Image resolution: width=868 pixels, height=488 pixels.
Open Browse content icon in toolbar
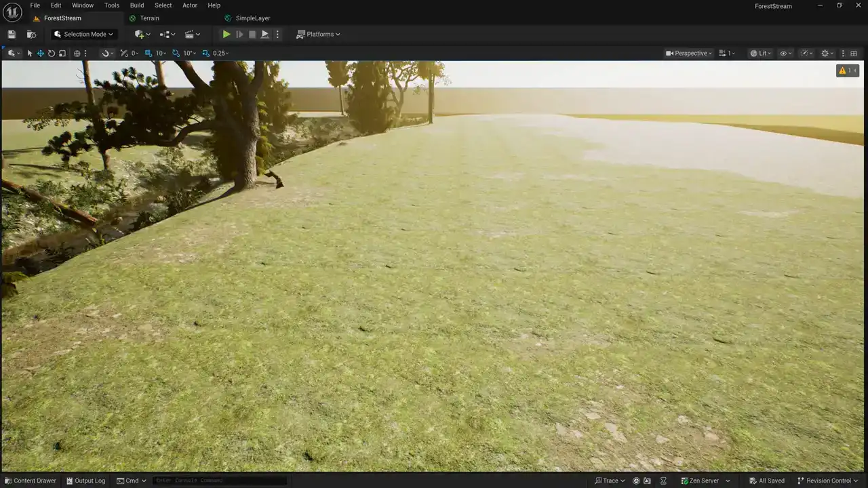(31, 35)
